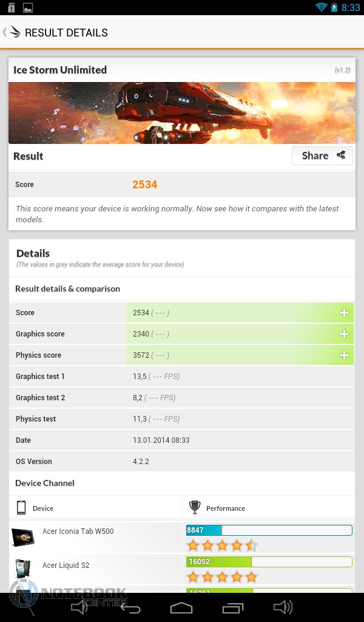Click the 8847 performance bar

click(x=269, y=530)
